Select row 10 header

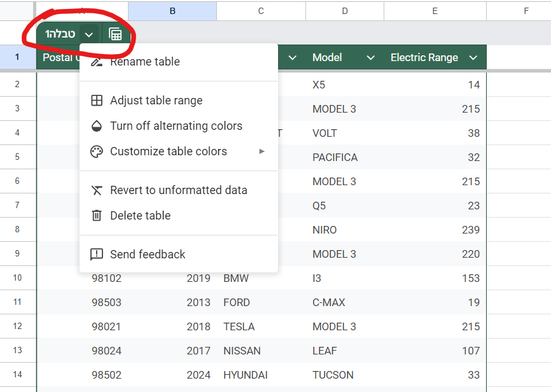(x=17, y=278)
